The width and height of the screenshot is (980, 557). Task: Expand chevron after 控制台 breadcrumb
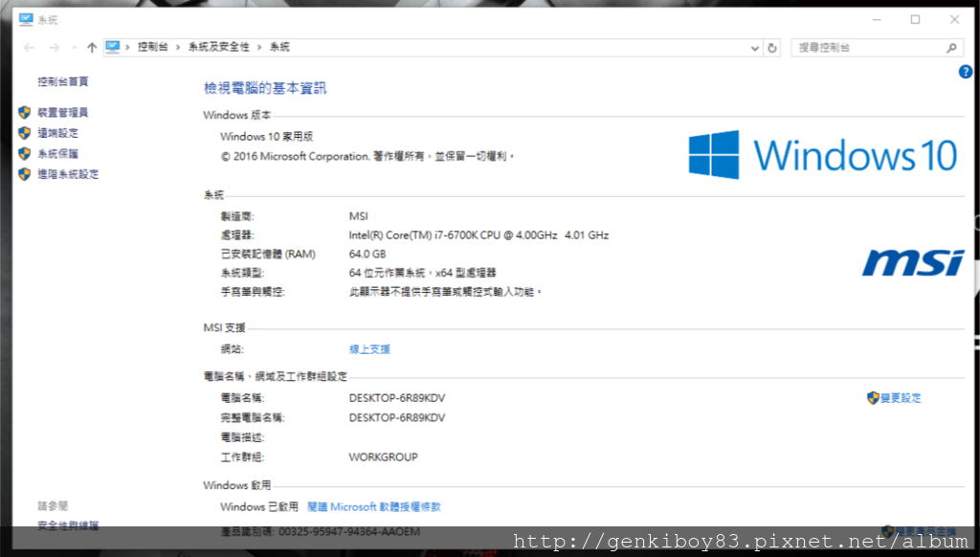click(x=178, y=48)
